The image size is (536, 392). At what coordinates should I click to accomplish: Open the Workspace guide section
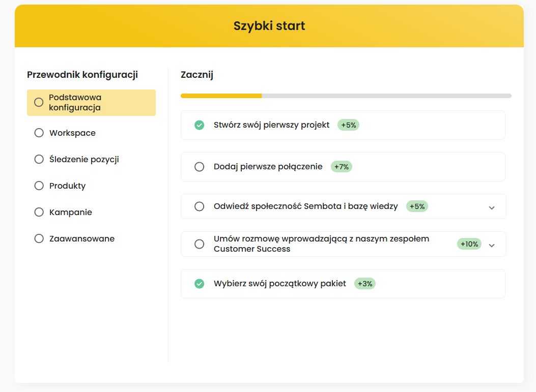72,133
